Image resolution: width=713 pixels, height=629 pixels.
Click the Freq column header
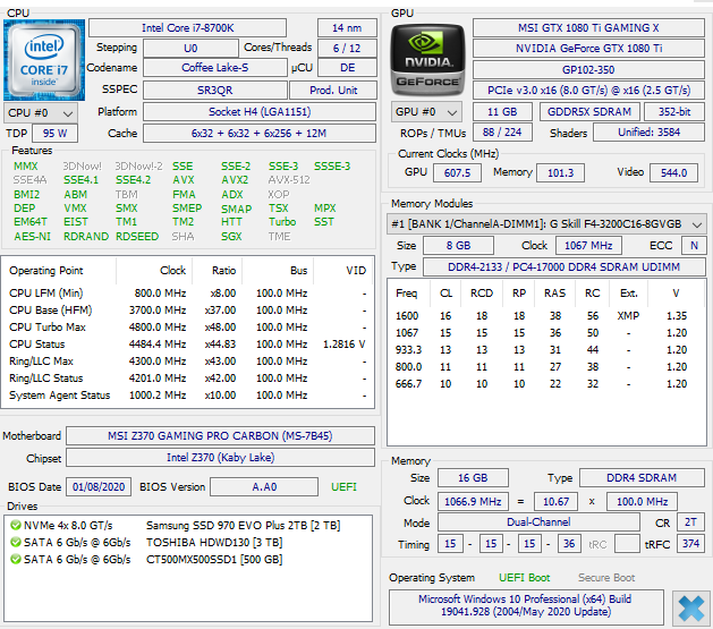[406, 293]
